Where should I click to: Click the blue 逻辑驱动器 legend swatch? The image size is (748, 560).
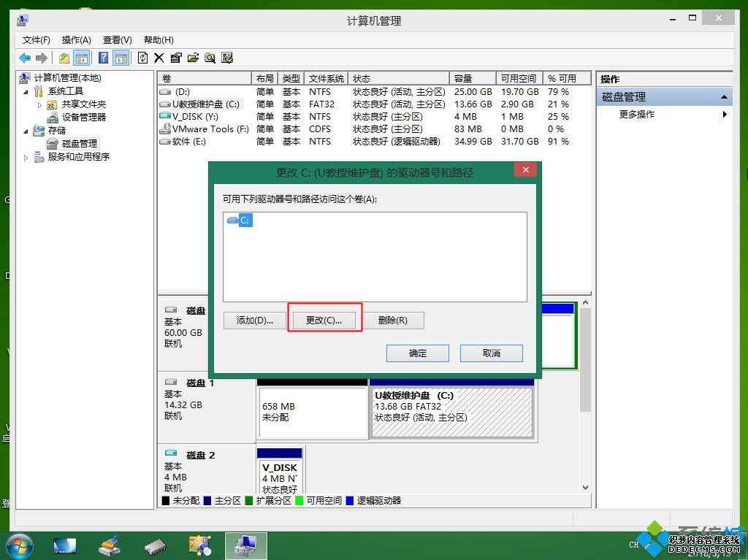[350, 500]
